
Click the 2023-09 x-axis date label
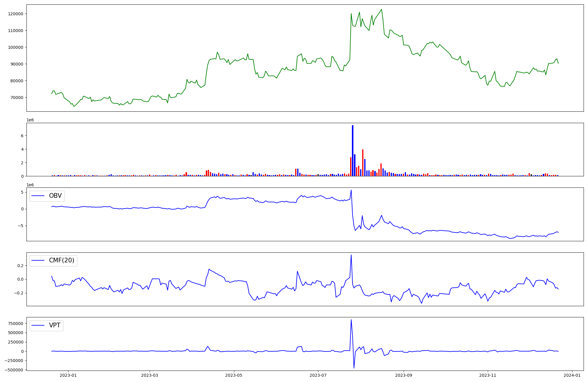click(x=404, y=375)
